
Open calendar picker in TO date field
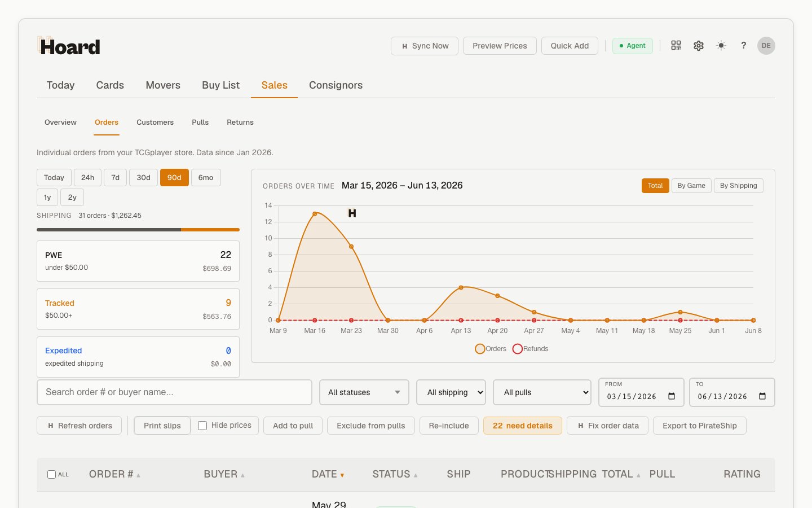(x=762, y=396)
